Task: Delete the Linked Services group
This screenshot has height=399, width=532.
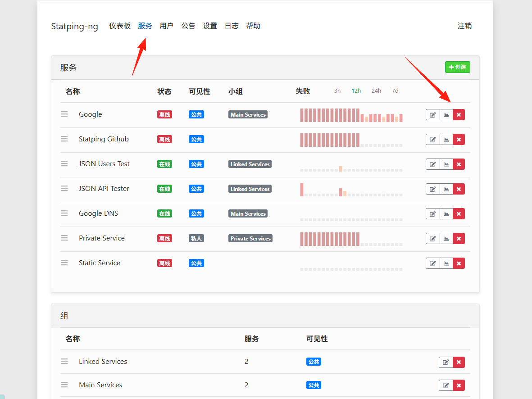Action: click(x=459, y=363)
